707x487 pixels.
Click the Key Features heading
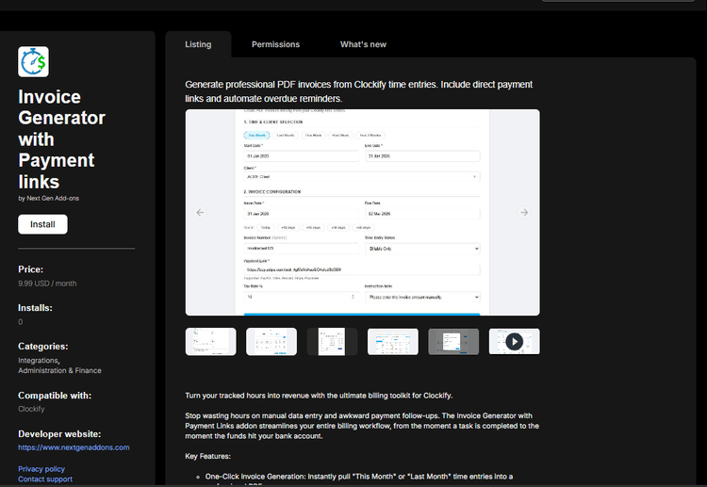pos(208,456)
